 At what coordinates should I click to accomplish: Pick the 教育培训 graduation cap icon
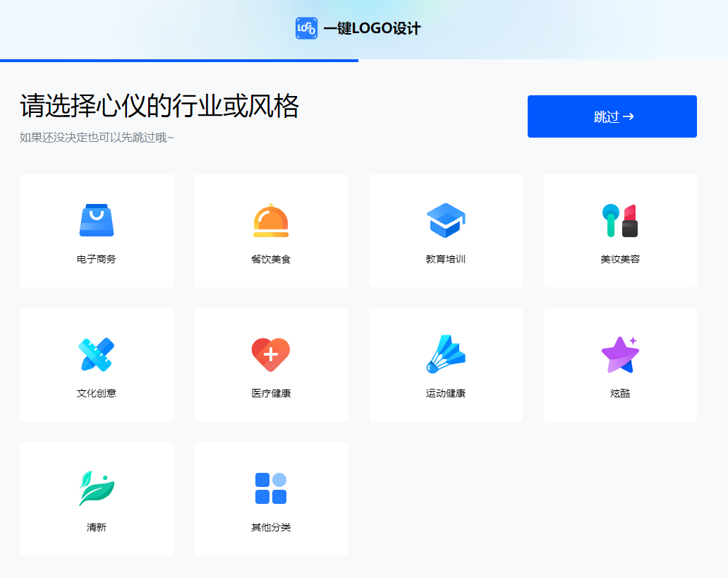446,220
